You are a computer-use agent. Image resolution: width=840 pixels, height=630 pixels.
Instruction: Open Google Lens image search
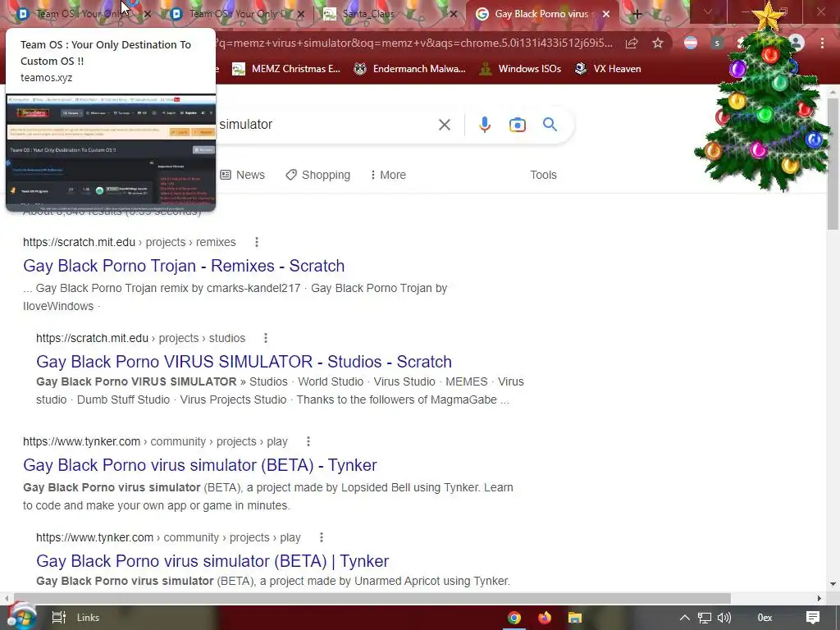(x=517, y=125)
